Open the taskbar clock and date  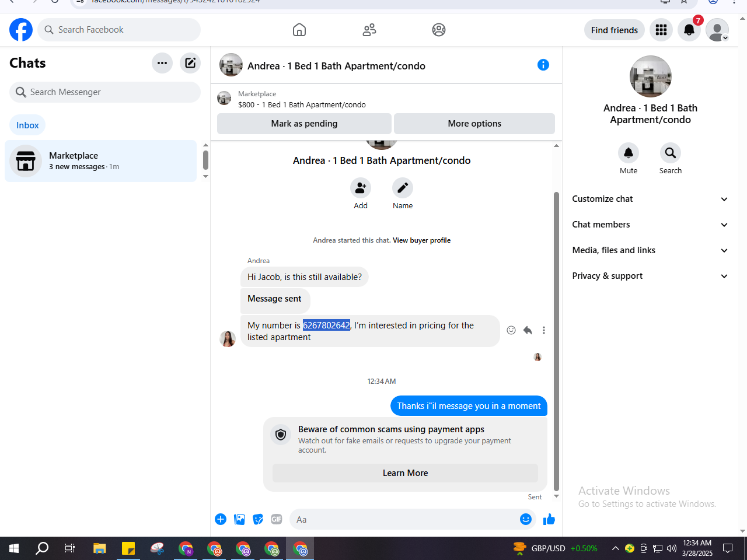697,548
